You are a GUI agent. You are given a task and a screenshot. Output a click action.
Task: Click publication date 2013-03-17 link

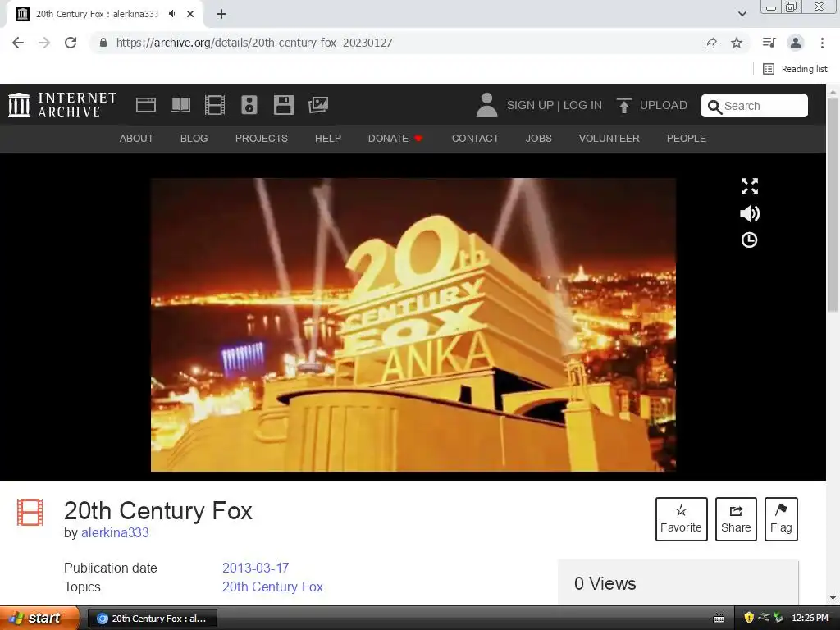coord(256,568)
